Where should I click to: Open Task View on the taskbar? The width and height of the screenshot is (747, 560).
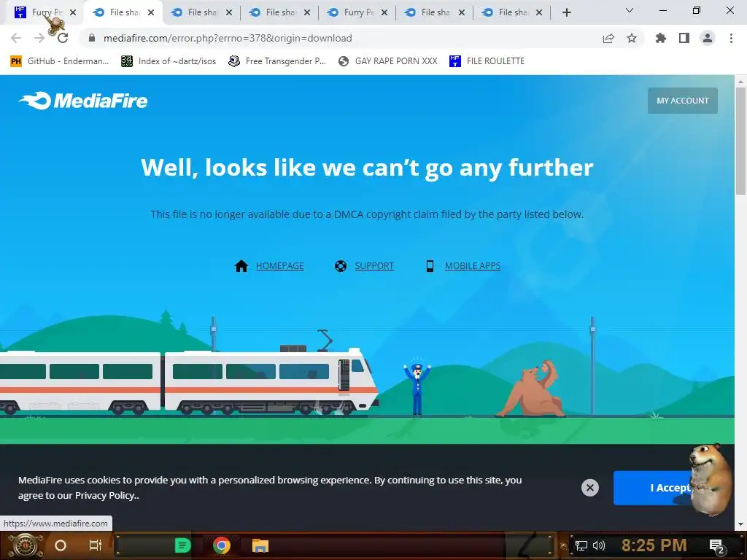coord(96,545)
